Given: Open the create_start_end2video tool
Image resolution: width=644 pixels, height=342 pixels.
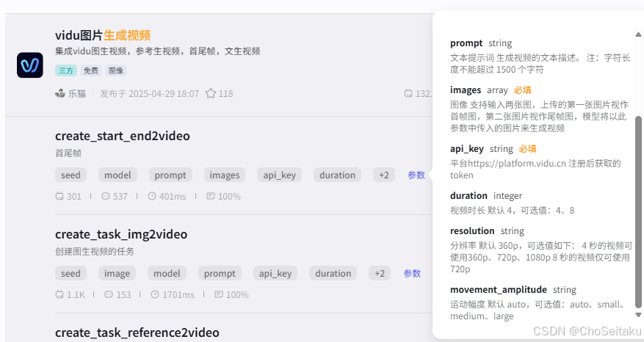Looking at the screenshot, I should click(123, 136).
